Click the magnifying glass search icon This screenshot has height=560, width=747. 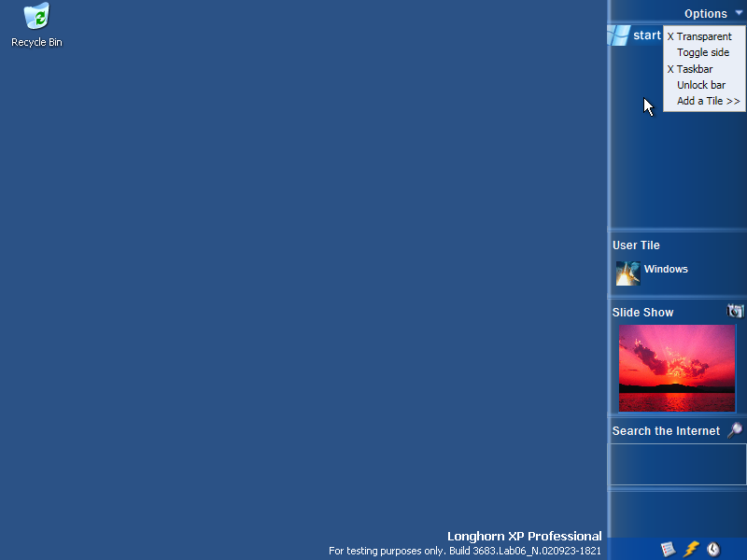(x=735, y=430)
